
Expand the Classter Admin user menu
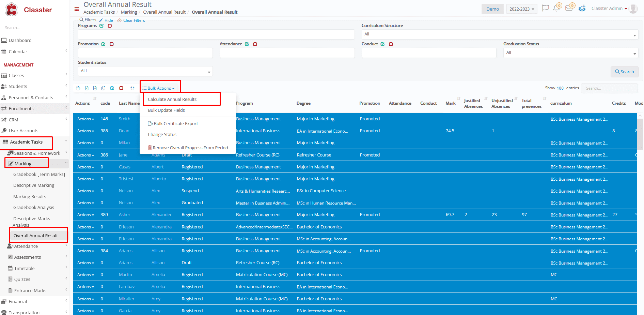click(610, 9)
